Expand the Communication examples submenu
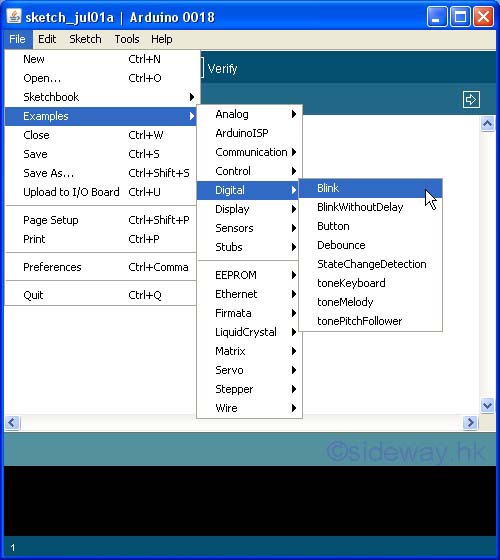The height and width of the screenshot is (560, 500). (250, 152)
